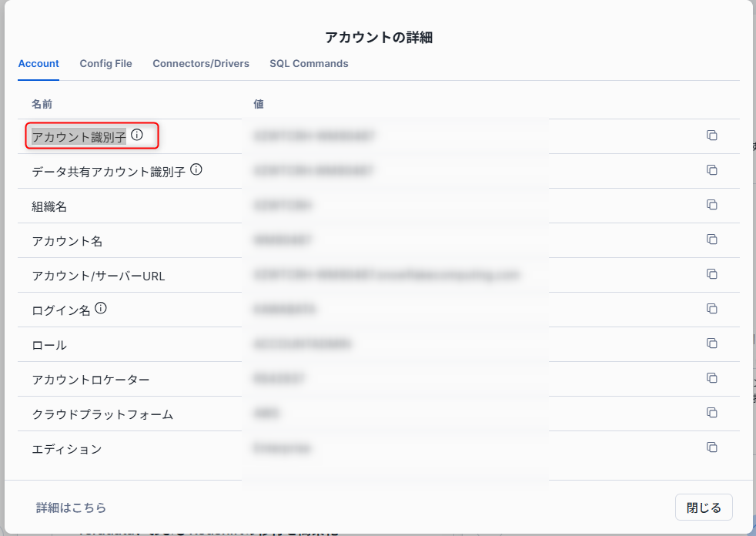Viewport: 756px width, 536px height.
Task: Copy the エディション value
Action: 712,447
